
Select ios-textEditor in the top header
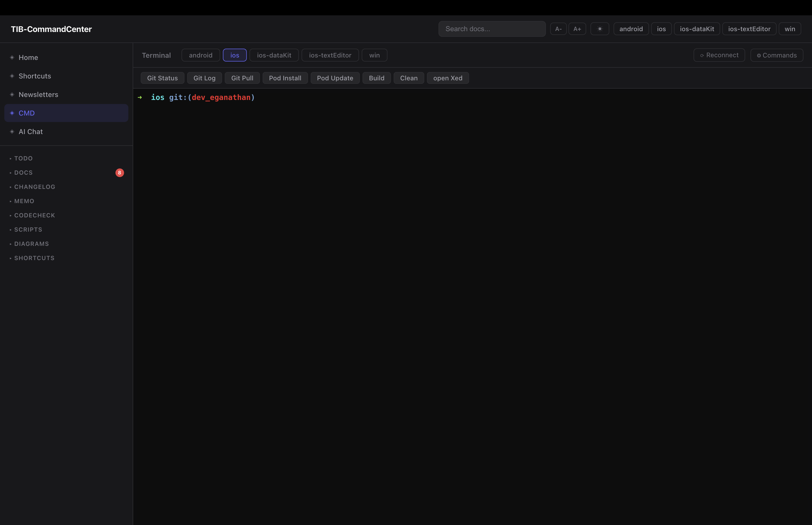(749, 29)
